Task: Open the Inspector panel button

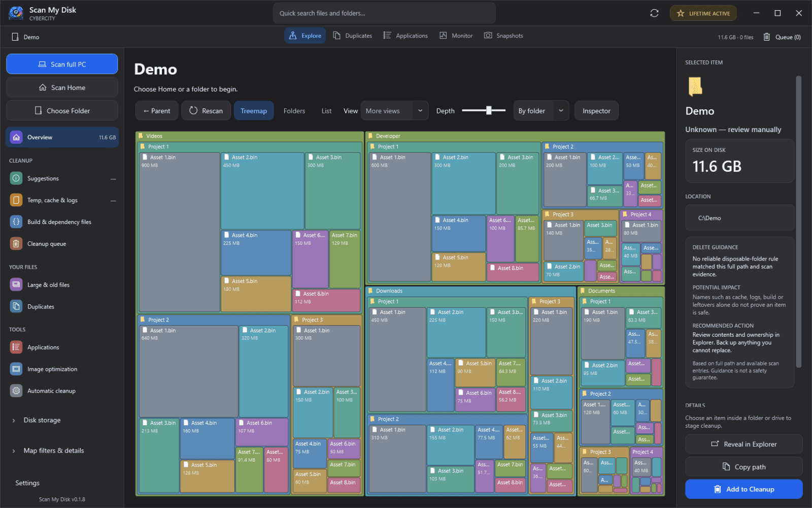Action: (x=596, y=111)
